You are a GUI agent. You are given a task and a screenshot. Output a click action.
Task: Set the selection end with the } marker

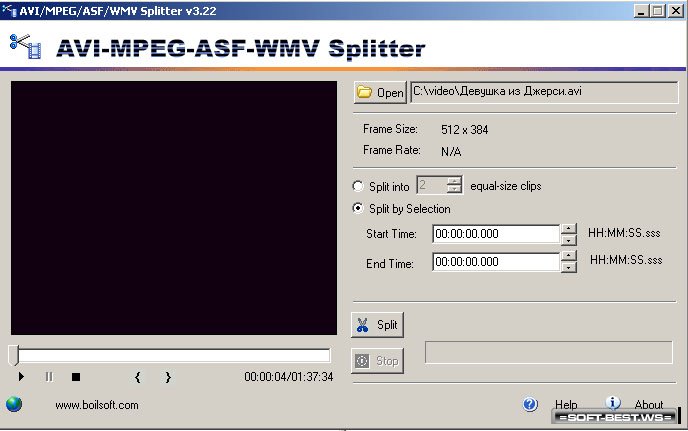tap(168, 377)
